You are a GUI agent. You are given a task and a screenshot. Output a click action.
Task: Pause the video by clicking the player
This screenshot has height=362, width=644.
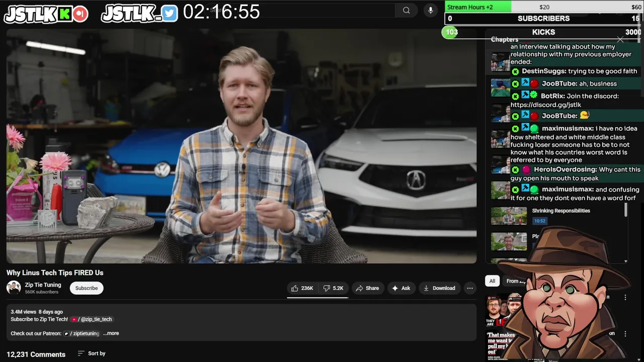tap(242, 146)
